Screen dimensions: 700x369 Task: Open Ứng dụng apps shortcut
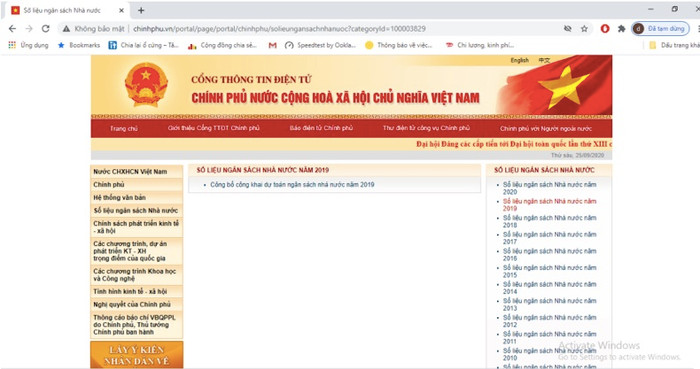28,45
